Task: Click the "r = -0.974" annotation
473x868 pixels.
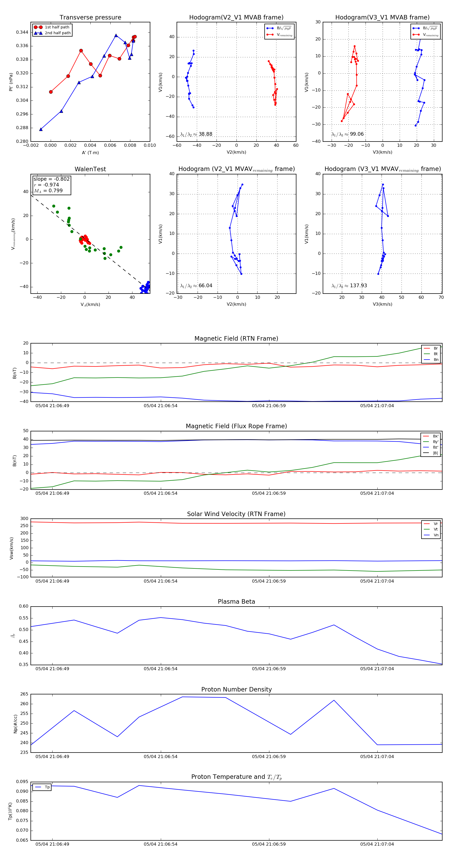Action: click(x=47, y=185)
